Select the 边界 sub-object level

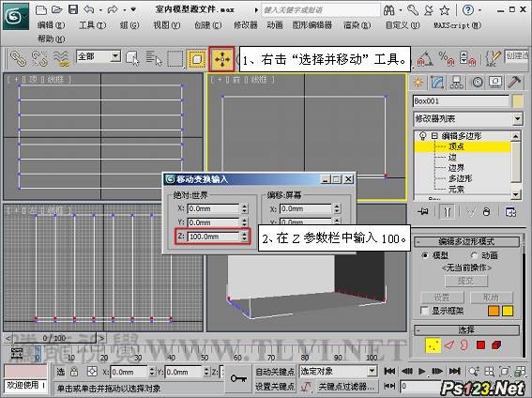[456, 168]
